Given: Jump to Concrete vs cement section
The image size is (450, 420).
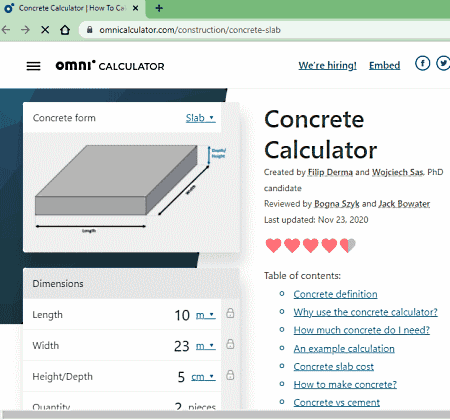Looking at the screenshot, I should pyautogui.click(x=336, y=402).
